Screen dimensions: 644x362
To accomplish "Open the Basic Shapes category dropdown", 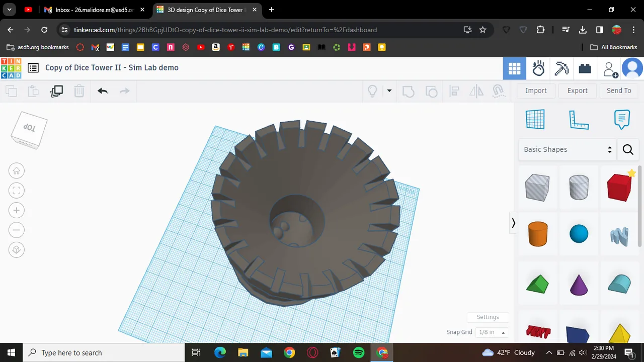I will click(568, 149).
